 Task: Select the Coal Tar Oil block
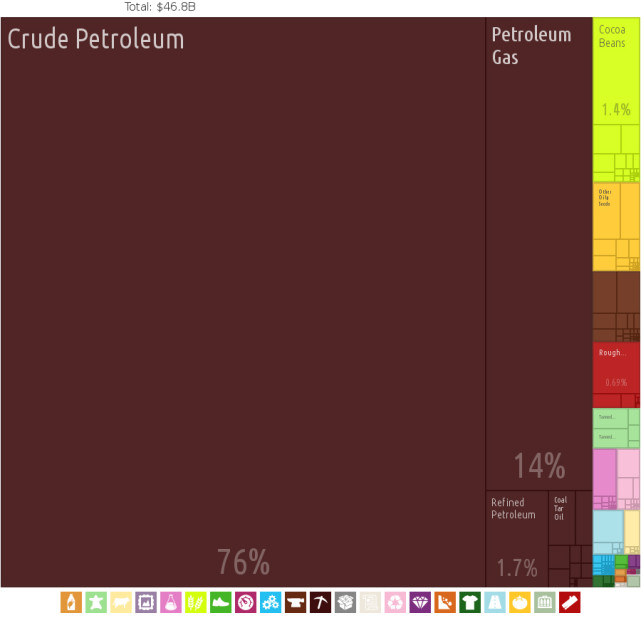562,518
